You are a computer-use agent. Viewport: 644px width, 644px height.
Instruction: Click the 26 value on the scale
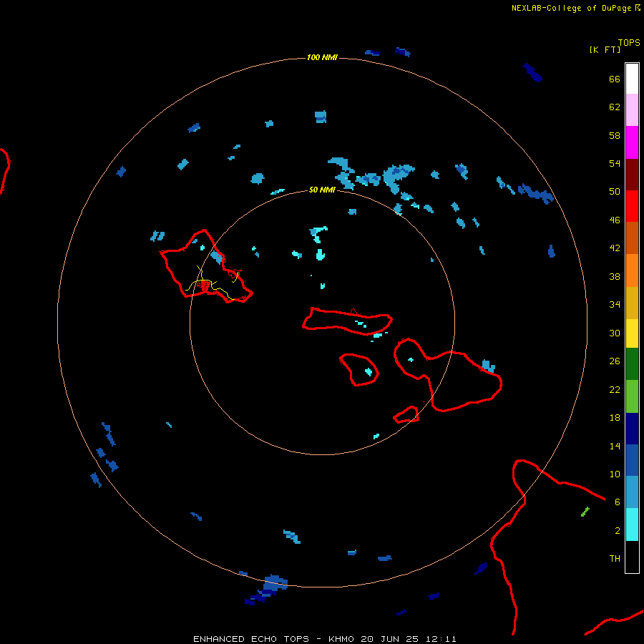click(x=615, y=361)
